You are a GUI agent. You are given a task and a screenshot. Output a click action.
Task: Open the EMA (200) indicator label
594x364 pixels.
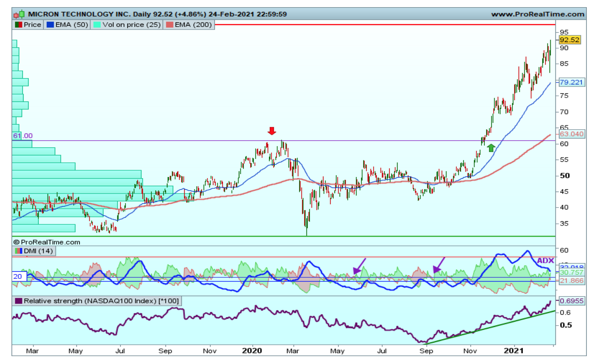point(193,25)
